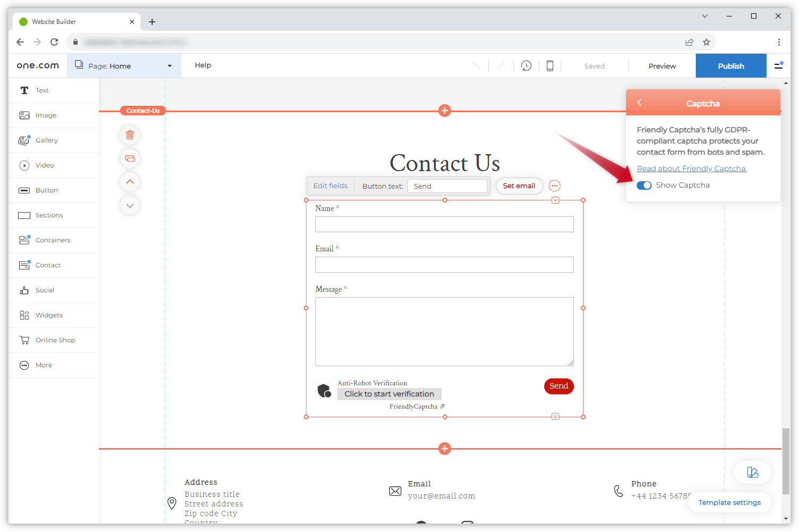The image size is (799, 532).
Task: Click the browser back arrow
Action: pyautogui.click(x=20, y=42)
